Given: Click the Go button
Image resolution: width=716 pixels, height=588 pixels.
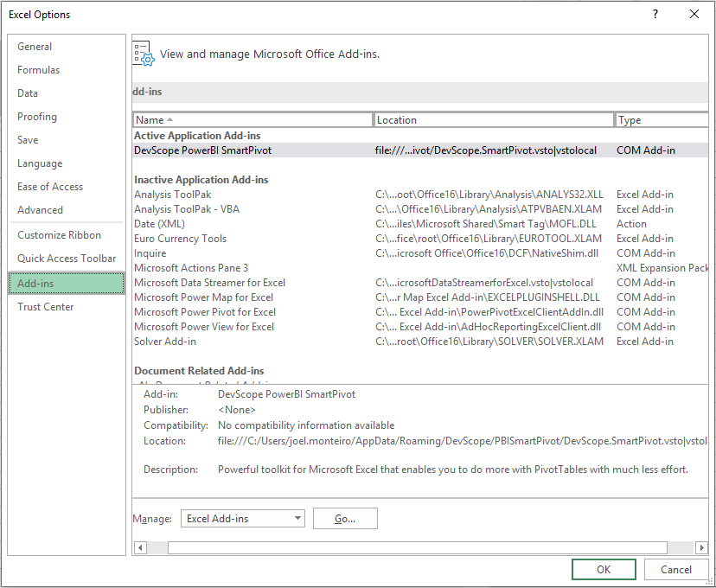Looking at the screenshot, I should coord(344,518).
